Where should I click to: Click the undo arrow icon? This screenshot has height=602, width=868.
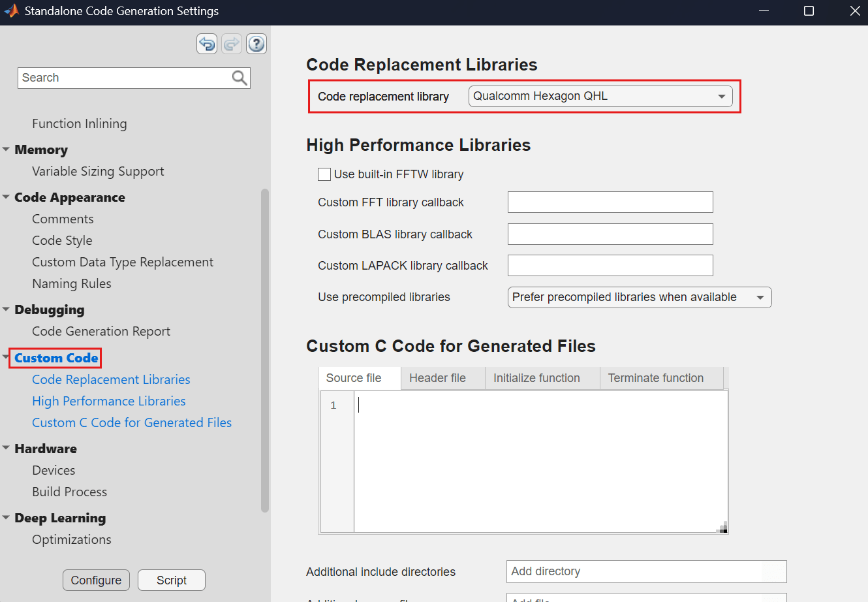pos(207,44)
